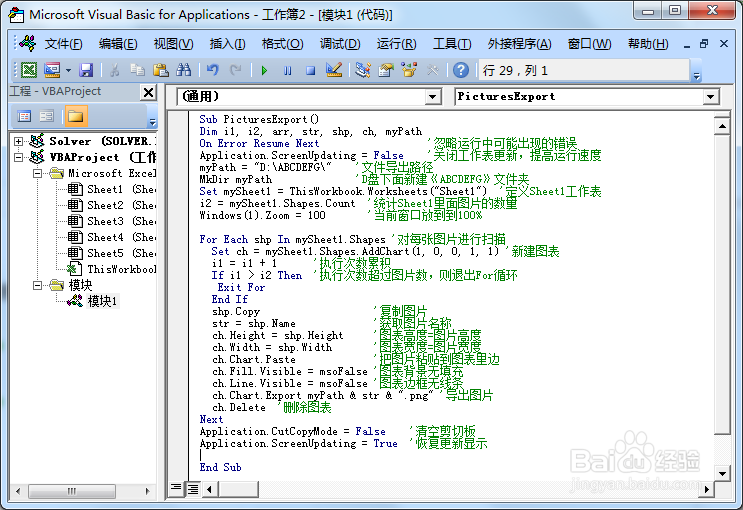743x510 pixels.
Task: Open Find with binoculars icon
Action: pyautogui.click(x=183, y=71)
